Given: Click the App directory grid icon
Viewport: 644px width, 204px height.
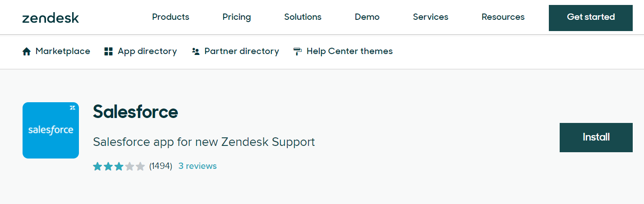Looking at the screenshot, I should 108,51.
